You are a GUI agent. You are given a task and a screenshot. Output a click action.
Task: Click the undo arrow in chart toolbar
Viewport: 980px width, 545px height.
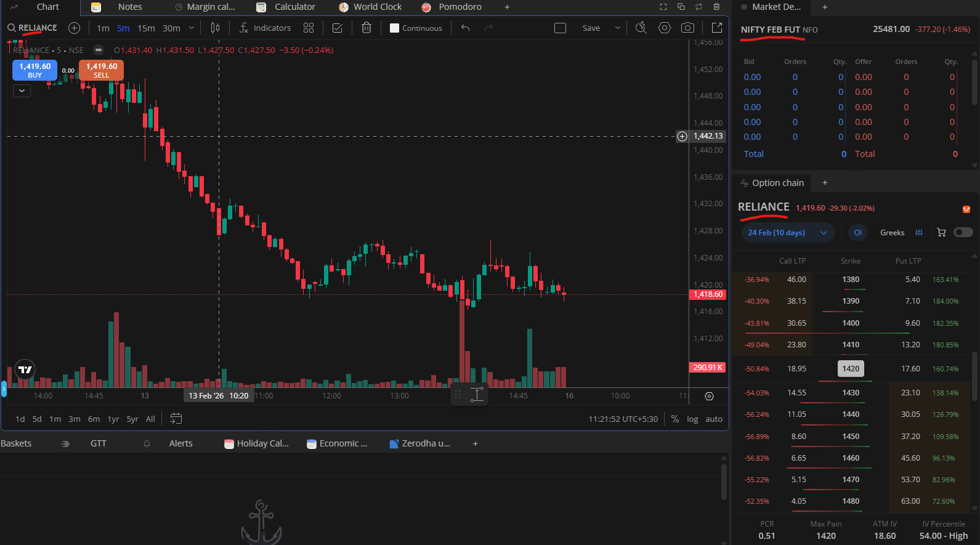tap(465, 28)
